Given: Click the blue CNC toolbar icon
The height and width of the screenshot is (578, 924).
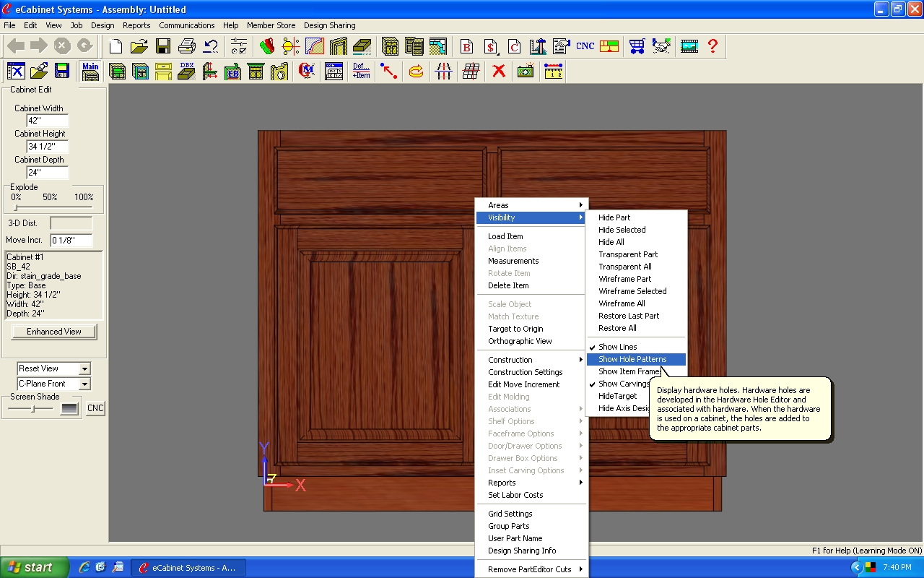Looking at the screenshot, I should 585,46.
